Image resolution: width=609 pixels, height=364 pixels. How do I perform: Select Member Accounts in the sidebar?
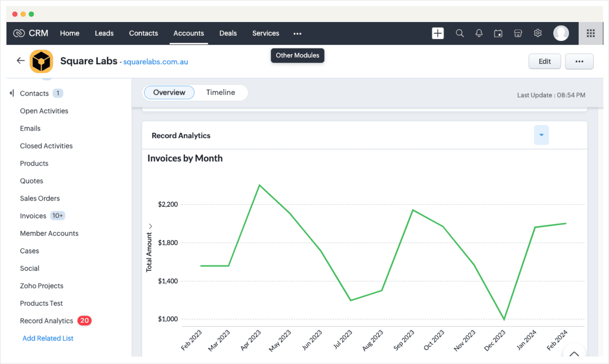[x=49, y=234]
